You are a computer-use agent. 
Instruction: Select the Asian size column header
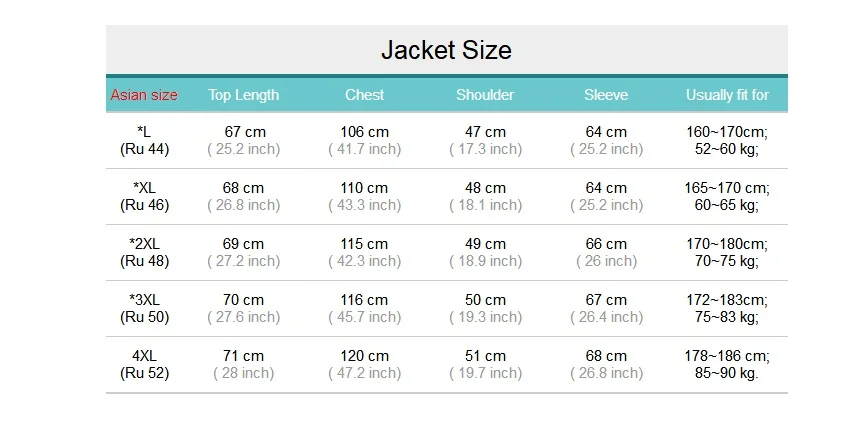pyautogui.click(x=144, y=95)
